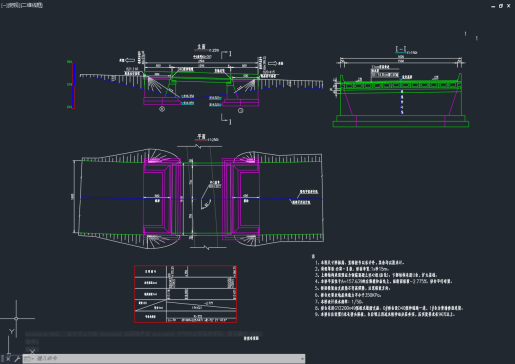The height and width of the screenshot is (364, 515).
Task: Click the UCS icon origin in the drawing
Action: [8, 354]
